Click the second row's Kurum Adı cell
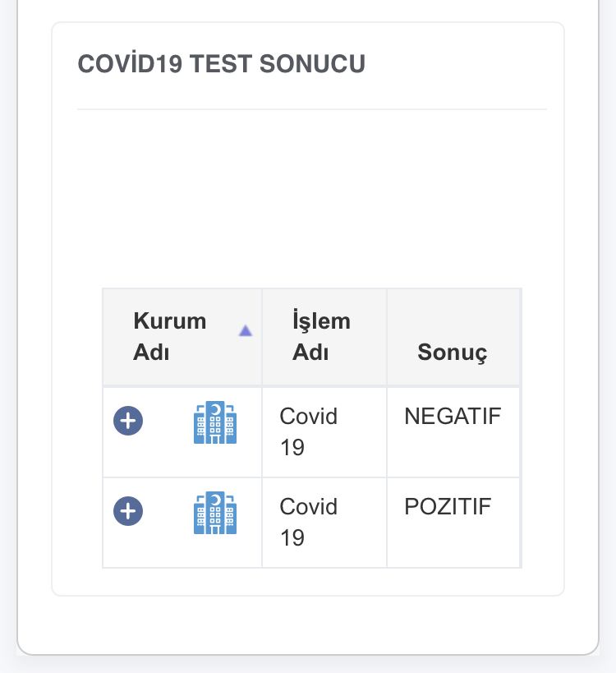 click(182, 523)
